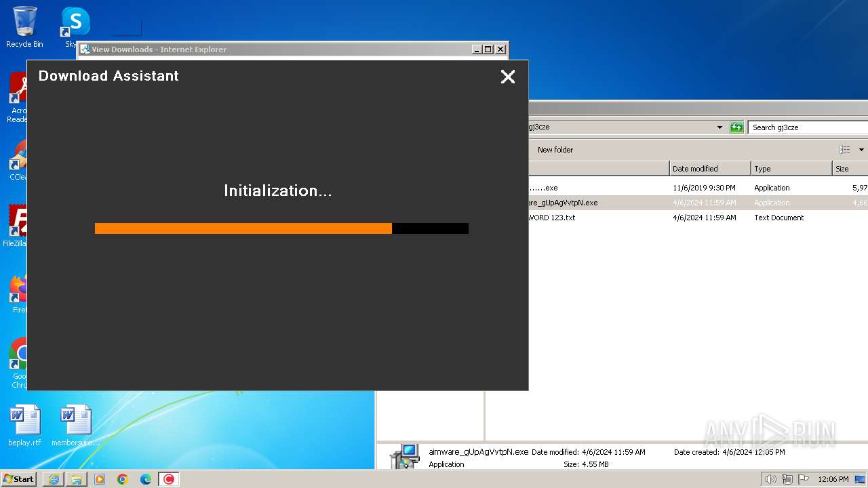This screenshot has width=868, height=488.
Task: Sort by the Date modified column header
Action: pyautogui.click(x=710, y=169)
